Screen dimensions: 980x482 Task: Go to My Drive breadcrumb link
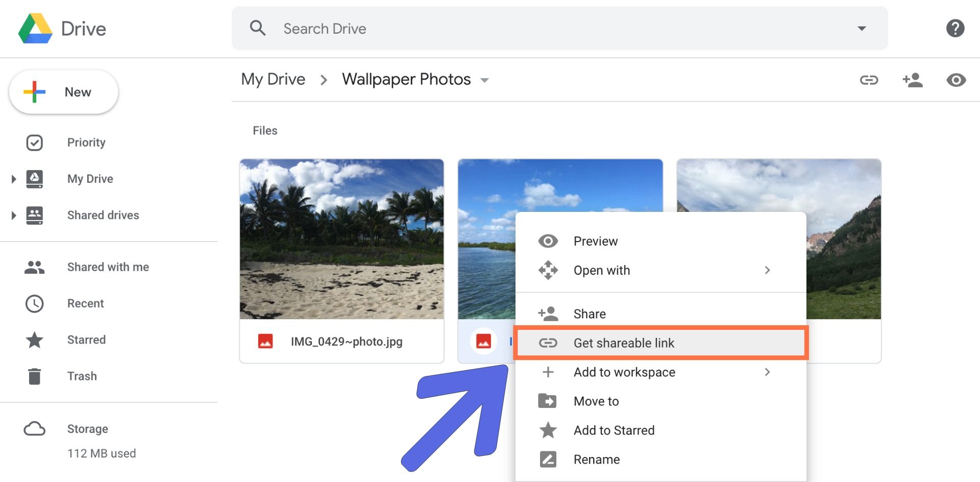[273, 80]
